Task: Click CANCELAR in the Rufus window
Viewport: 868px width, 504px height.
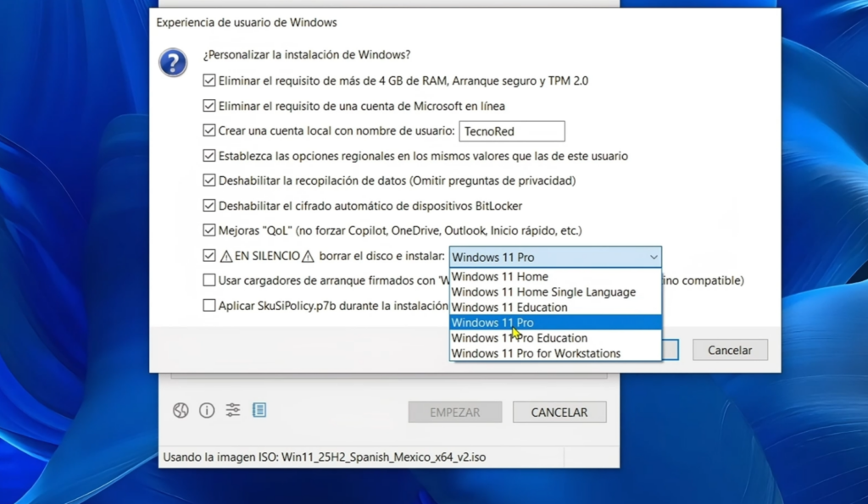Action: (x=559, y=413)
